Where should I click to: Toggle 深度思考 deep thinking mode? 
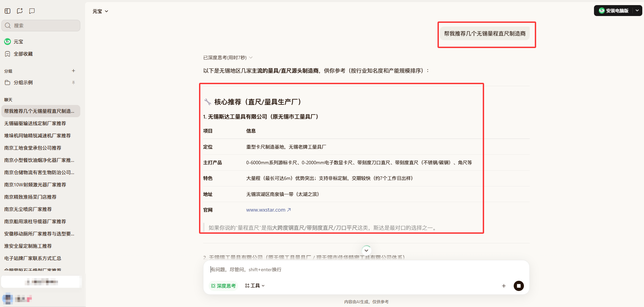[223, 286]
